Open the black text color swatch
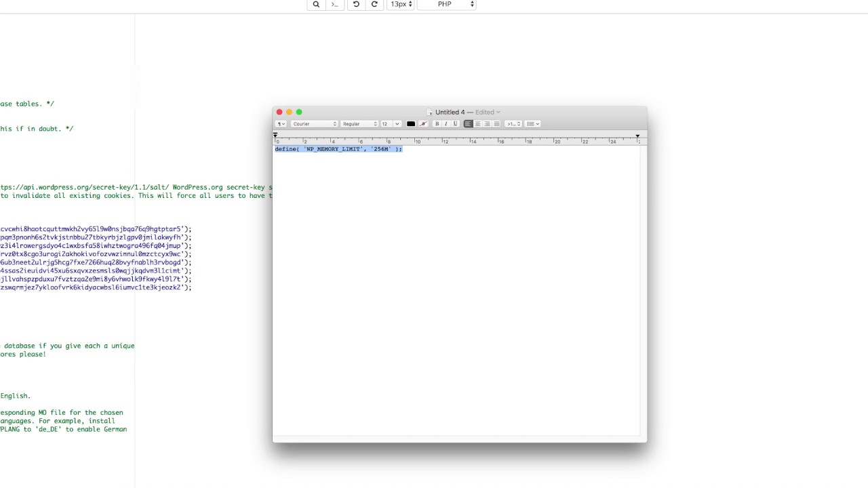The width and height of the screenshot is (868, 488). click(x=411, y=124)
